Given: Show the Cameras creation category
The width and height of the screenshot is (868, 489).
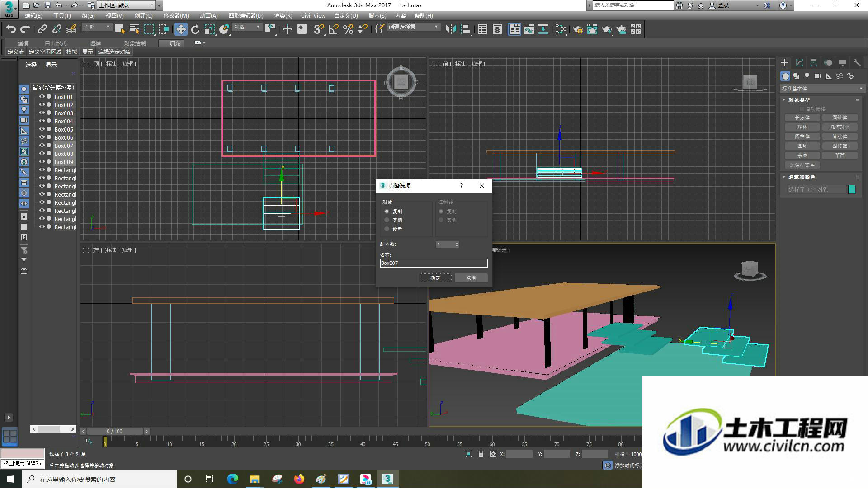Looking at the screenshot, I should [818, 76].
